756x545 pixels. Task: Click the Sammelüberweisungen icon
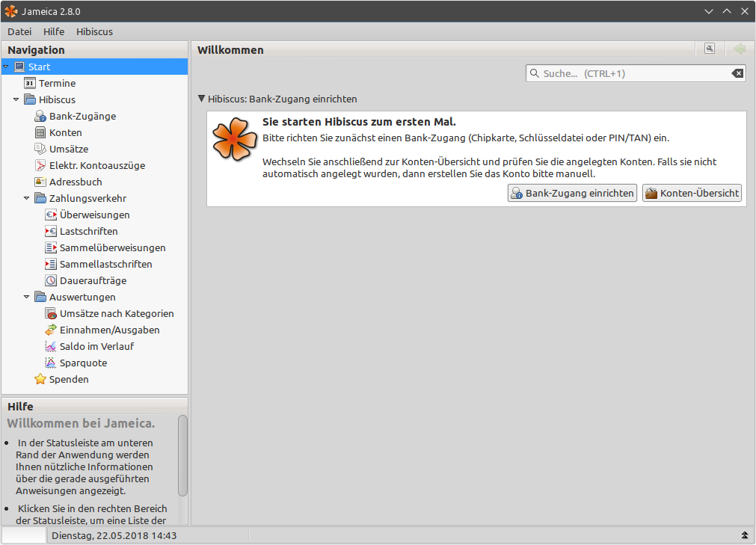pos(51,247)
